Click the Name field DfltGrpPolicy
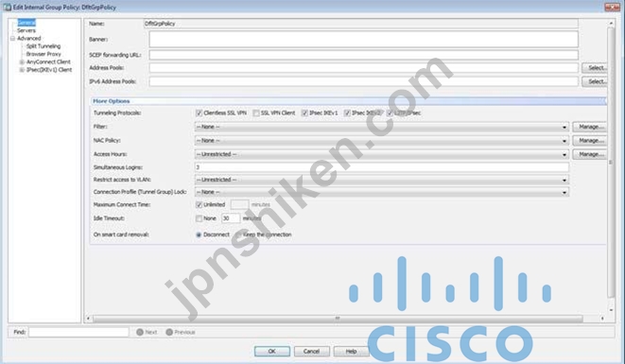This screenshot has height=364, width=625. tap(361, 24)
